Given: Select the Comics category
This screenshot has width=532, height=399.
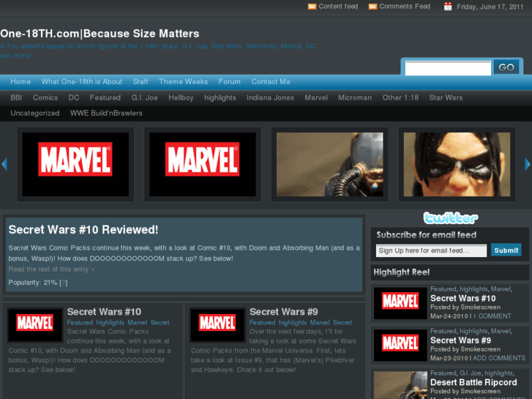Looking at the screenshot, I should click(x=45, y=98).
